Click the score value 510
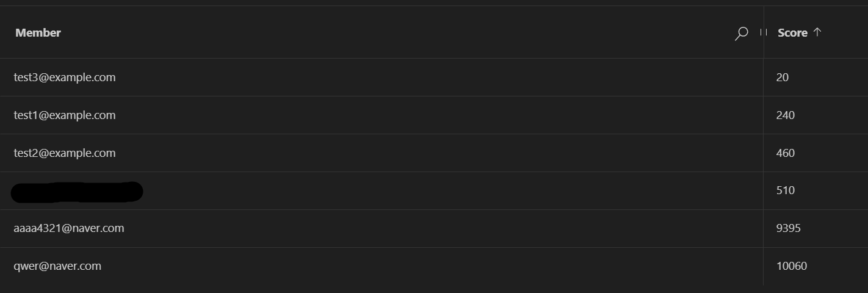 pos(786,191)
